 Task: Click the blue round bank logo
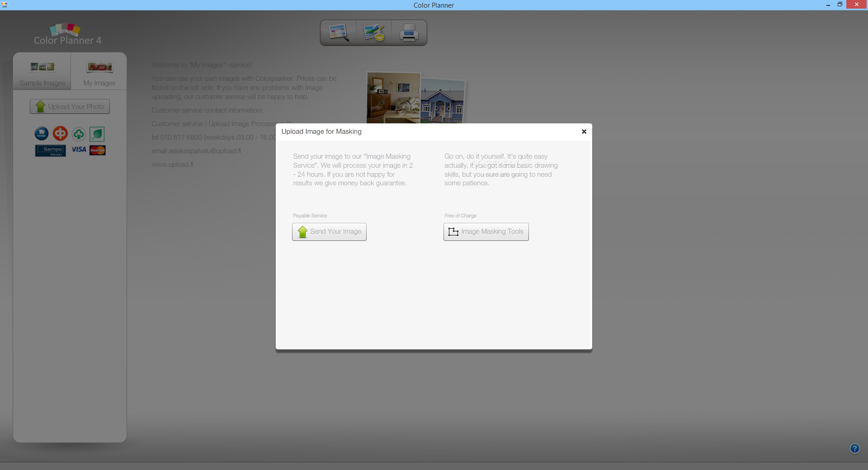point(42,133)
